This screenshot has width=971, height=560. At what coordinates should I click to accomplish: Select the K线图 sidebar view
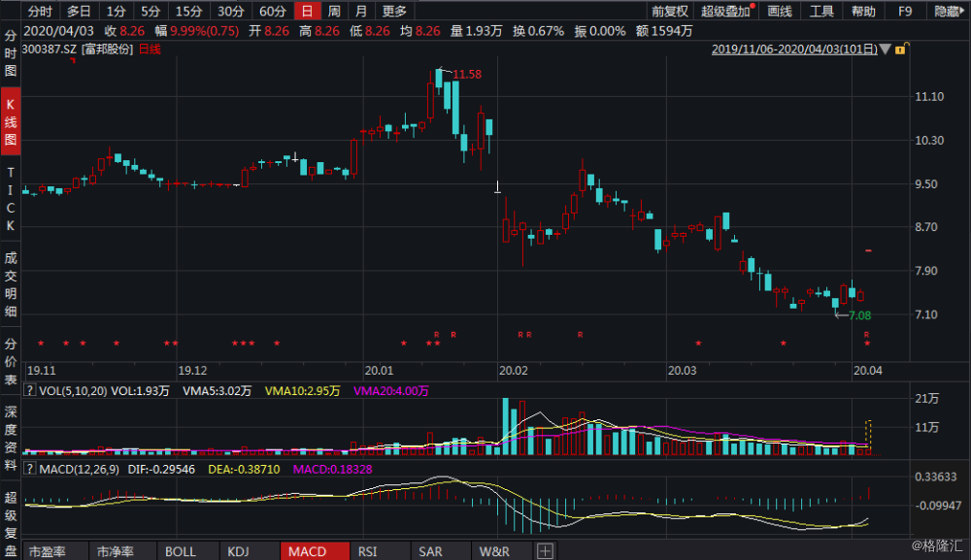coord(11,122)
